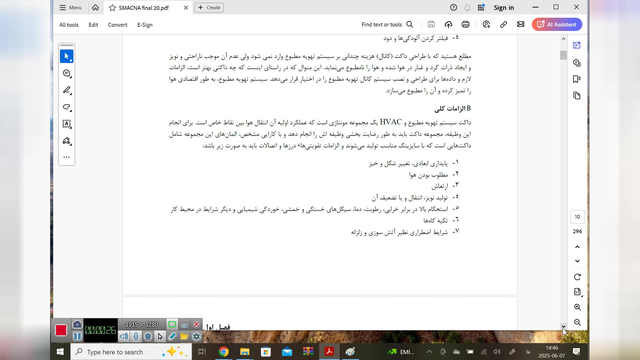Click the scrollbar down arrow

(563, 327)
